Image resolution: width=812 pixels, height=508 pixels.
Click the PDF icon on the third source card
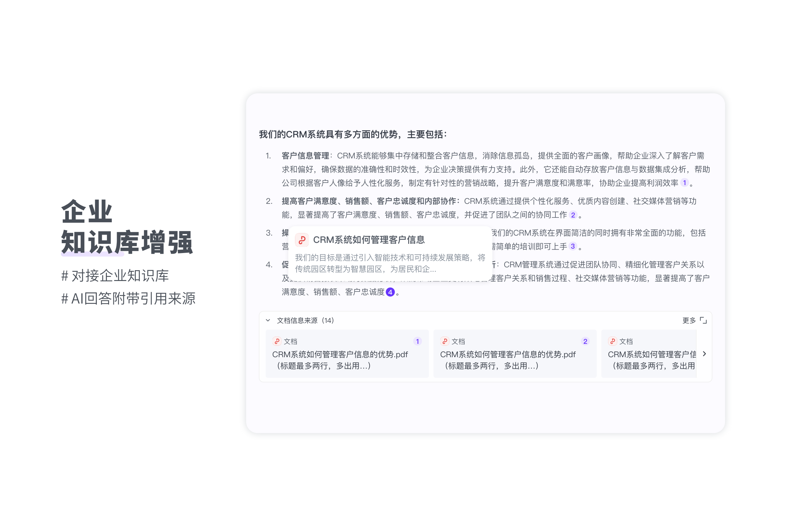[x=612, y=341]
